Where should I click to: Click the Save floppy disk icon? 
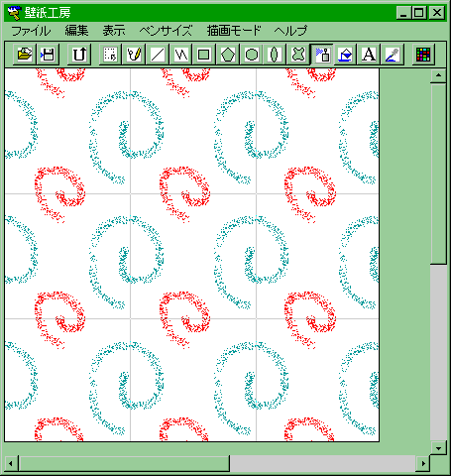[48, 55]
